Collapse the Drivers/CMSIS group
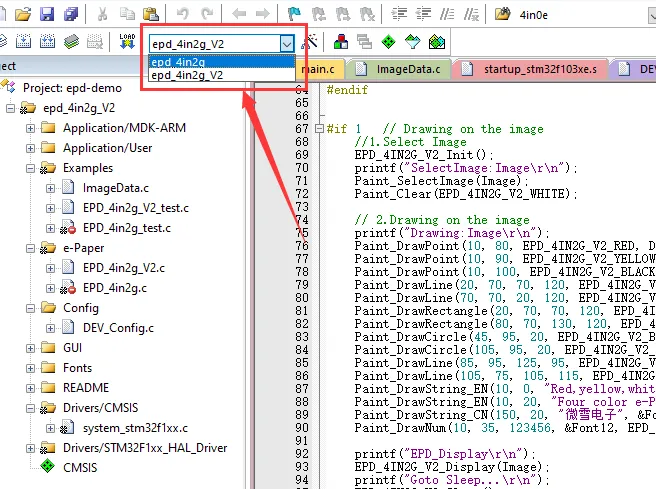656x489 pixels. coord(30,408)
